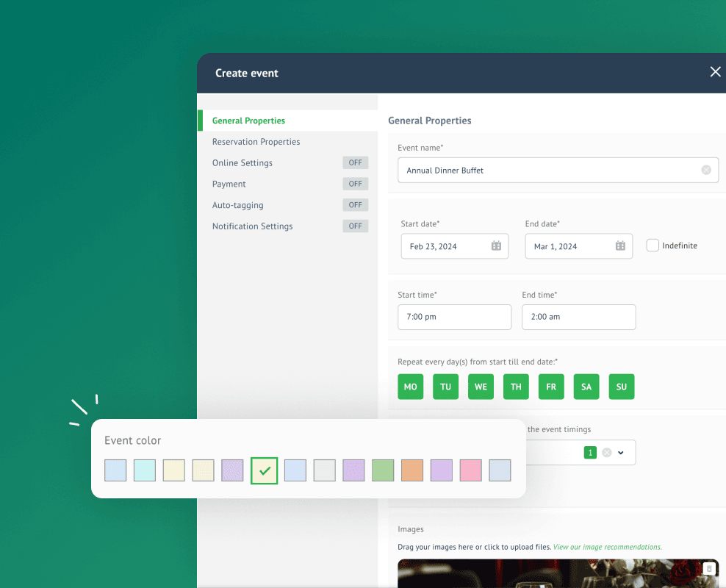Image resolution: width=726 pixels, height=588 pixels.
Task: Expand the event timings dropdown
Action: [x=619, y=453]
